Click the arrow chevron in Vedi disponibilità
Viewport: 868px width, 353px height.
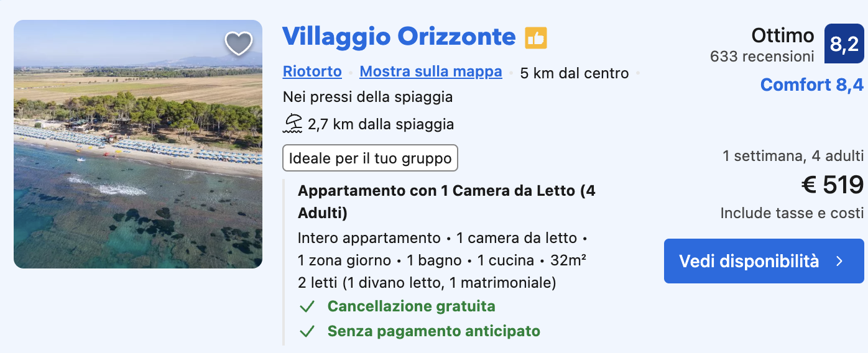pyautogui.click(x=839, y=261)
